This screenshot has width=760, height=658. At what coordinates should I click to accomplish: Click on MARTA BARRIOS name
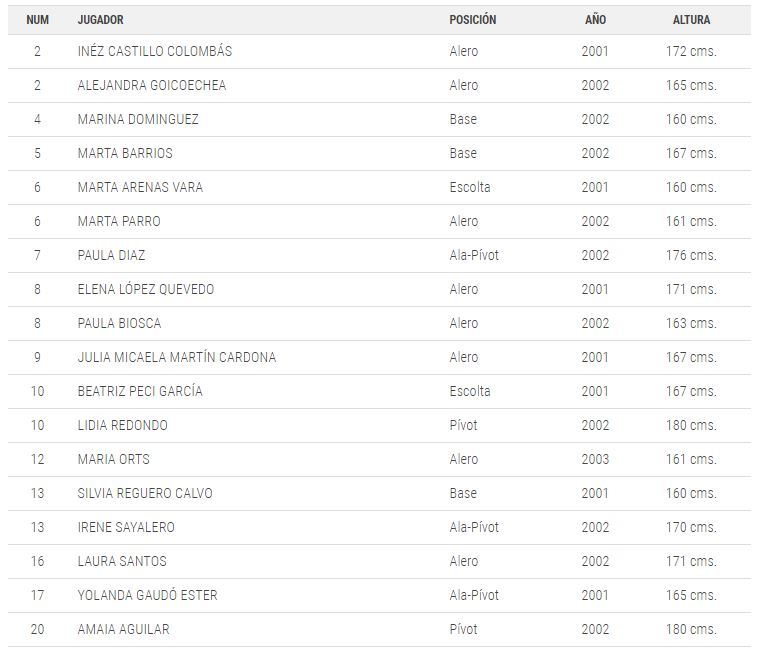point(125,153)
